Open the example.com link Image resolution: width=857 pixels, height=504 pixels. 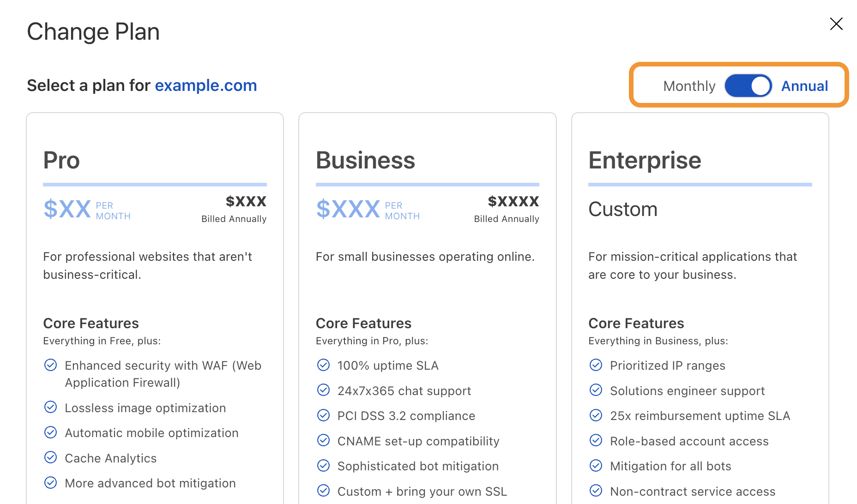[205, 86]
